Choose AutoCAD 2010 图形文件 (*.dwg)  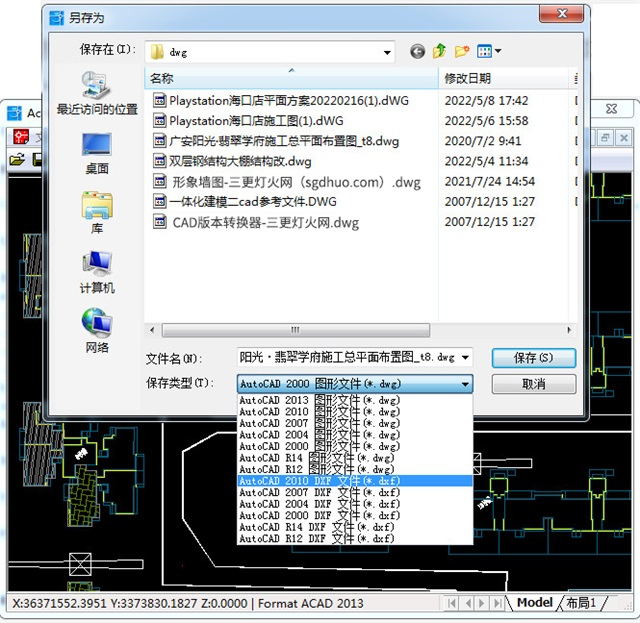(355, 412)
